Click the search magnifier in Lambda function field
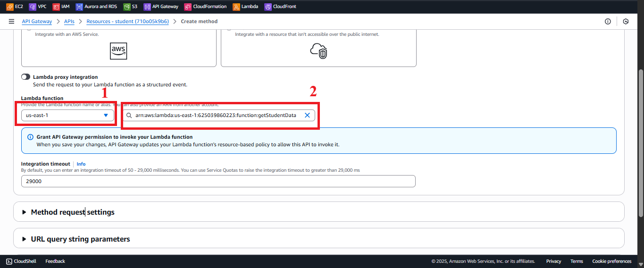 click(x=129, y=115)
